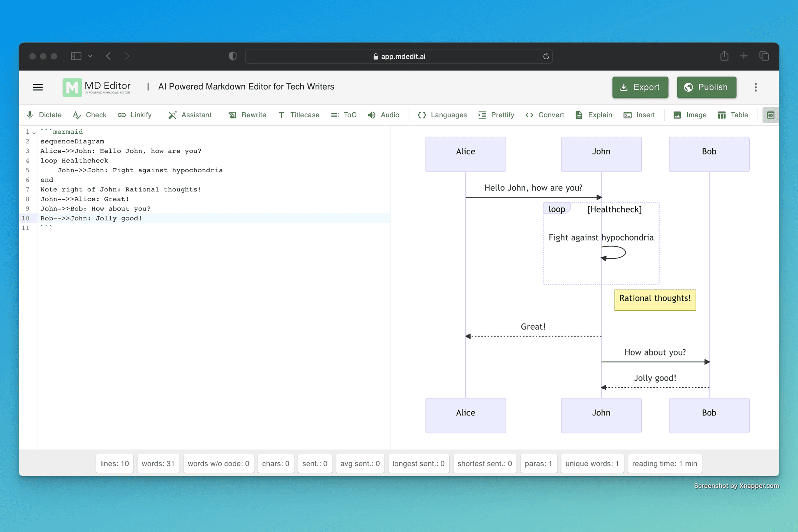Viewport: 798px width, 532px height.
Task: Open the hamburger main menu
Action: (38, 87)
